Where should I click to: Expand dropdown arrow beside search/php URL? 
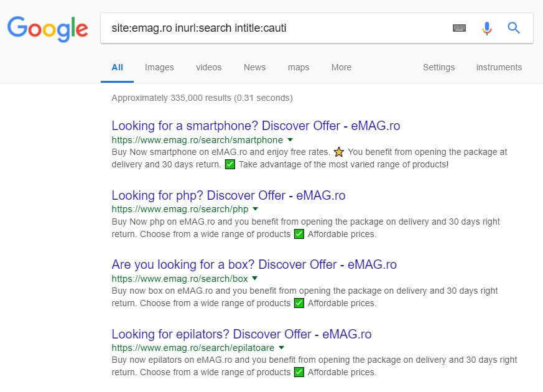pos(256,209)
